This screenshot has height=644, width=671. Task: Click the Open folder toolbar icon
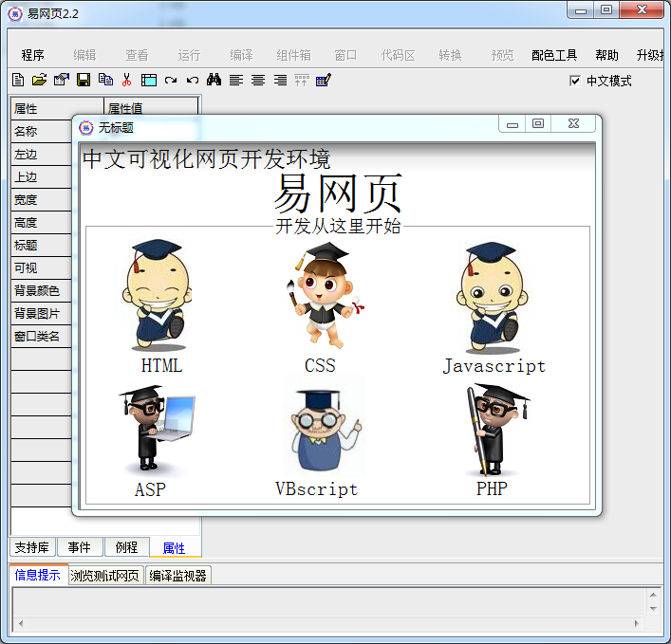click(x=39, y=81)
